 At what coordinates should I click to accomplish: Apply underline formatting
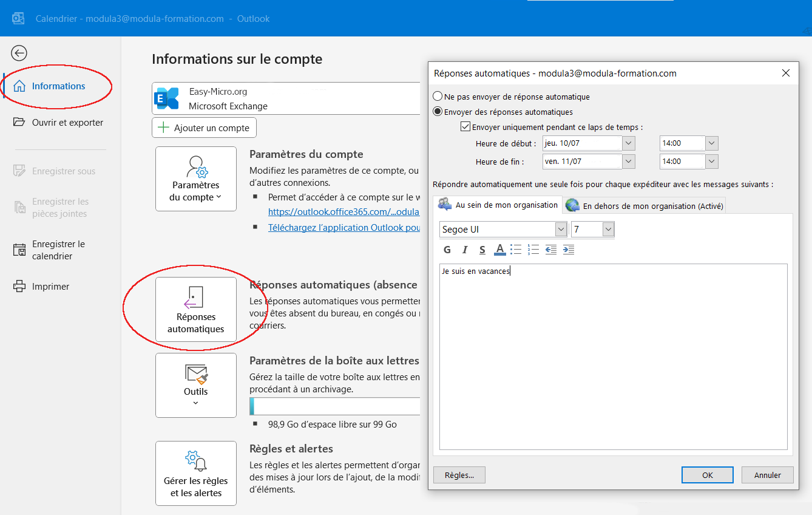coord(482,250)
